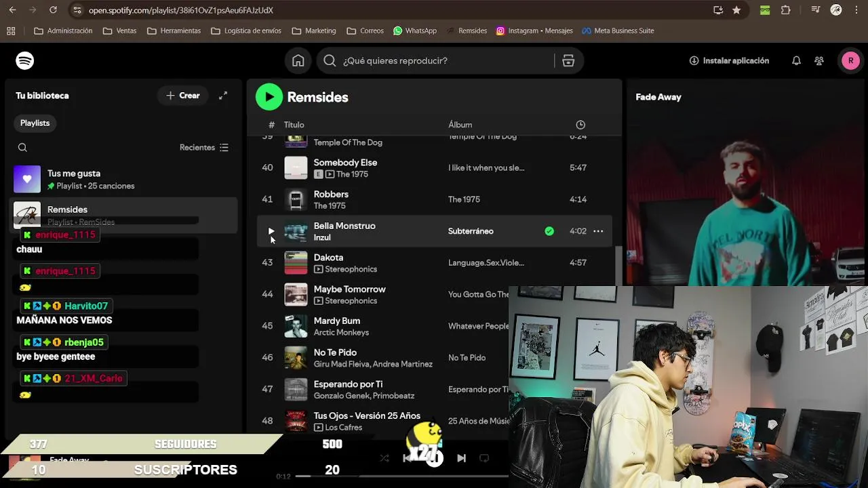Open more options for Bella Monstruo
Viewport: 868px width, 488px height.
[598, 231]
